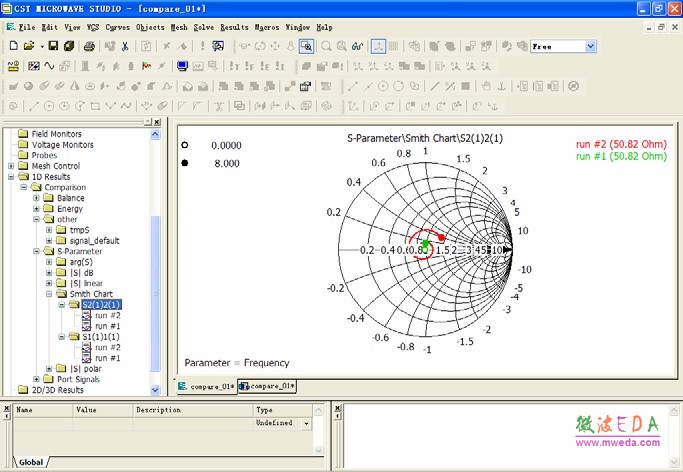
Task: Click the properties dialog icon in third toolbar row
Action: [305, 86]
